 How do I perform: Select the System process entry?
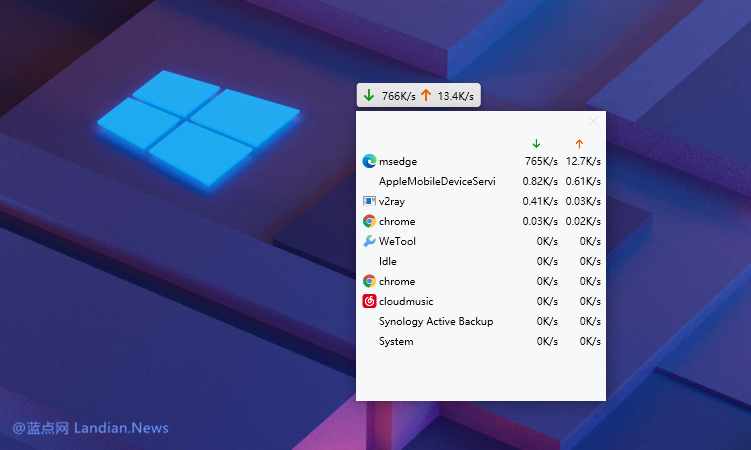(396, 341)
